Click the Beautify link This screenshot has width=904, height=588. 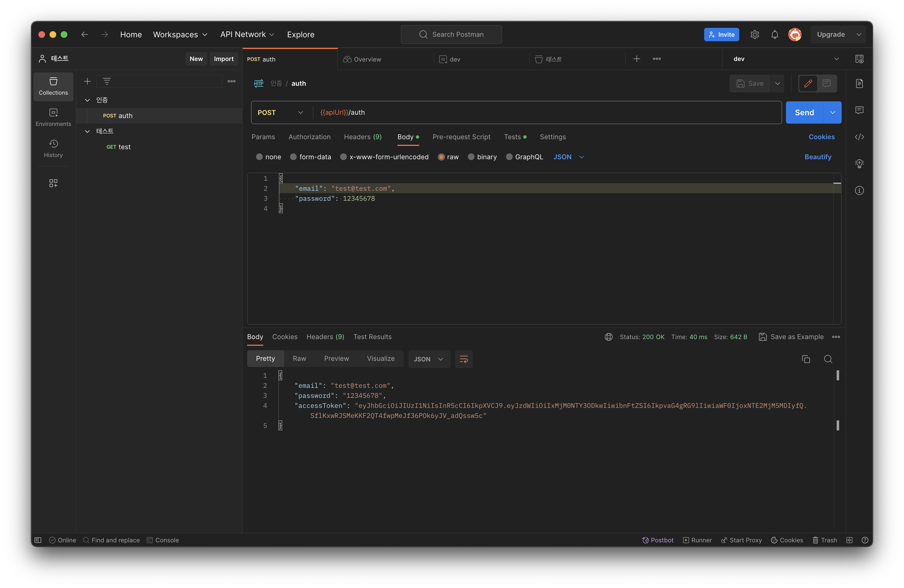[817, 157]
